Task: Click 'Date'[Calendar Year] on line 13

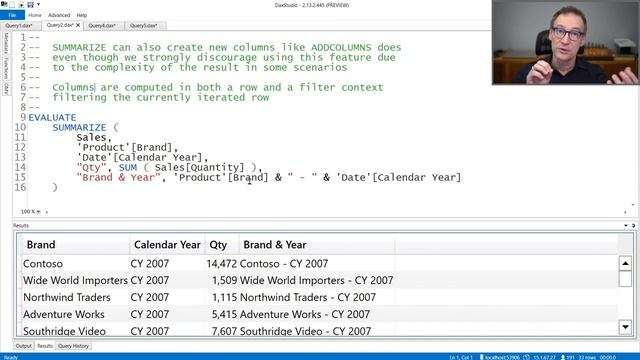Action: pyautogui.click(x=140, y=158)
